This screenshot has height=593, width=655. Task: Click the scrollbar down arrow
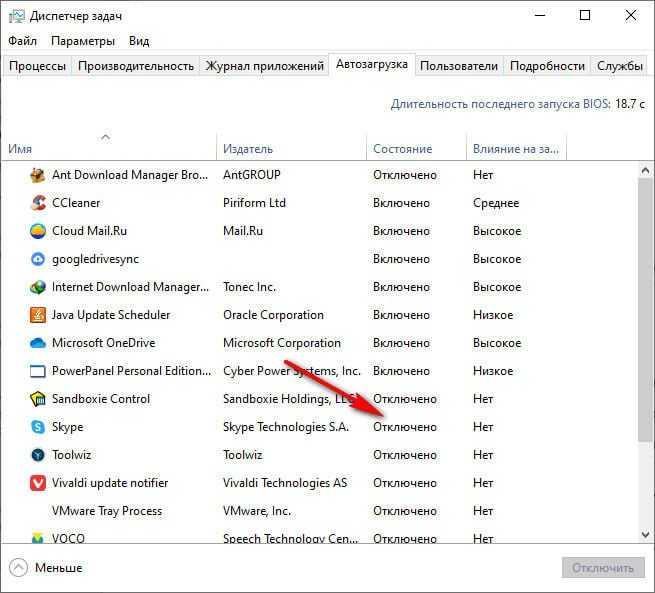point(645,535)
